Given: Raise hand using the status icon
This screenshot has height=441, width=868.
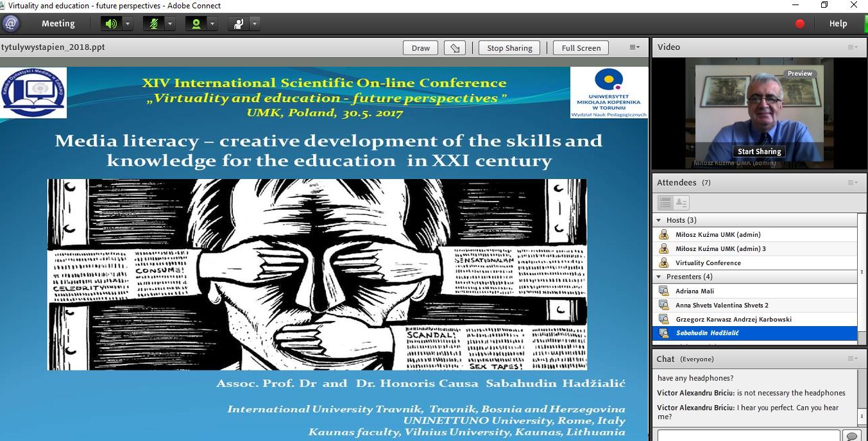Looking at the screenshot, I should [x=239, y=24].
